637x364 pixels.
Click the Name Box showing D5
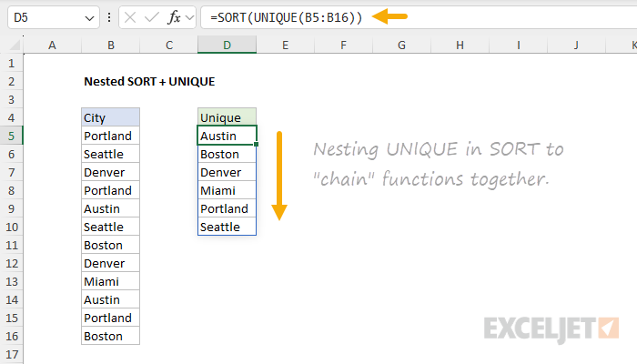pyautogui.click(x=54, y=17)
